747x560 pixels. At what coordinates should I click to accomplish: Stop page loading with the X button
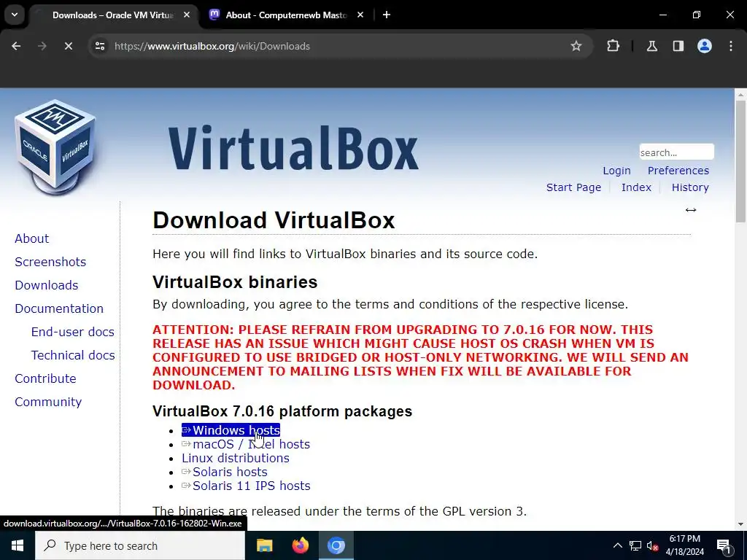pos(68,46)
